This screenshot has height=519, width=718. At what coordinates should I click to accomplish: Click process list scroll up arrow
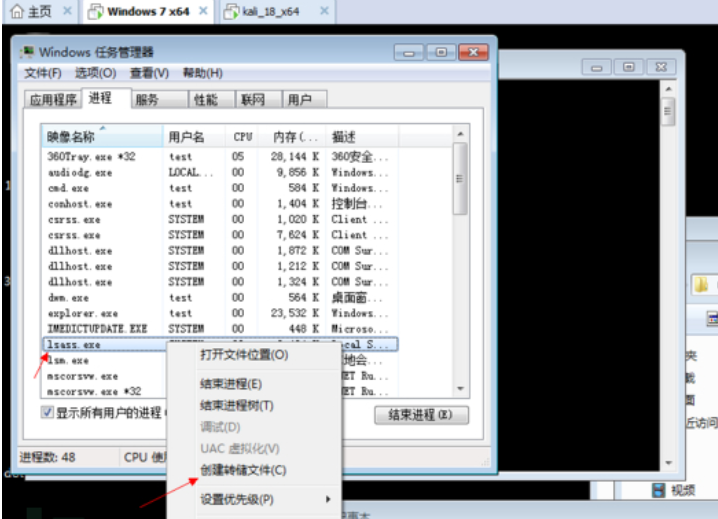click(461, 134)
